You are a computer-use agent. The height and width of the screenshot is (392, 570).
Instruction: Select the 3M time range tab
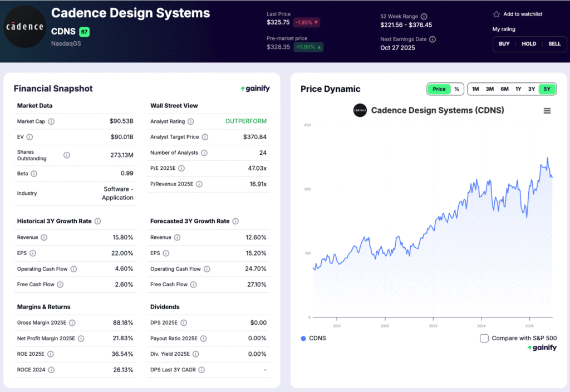point(490,89)
